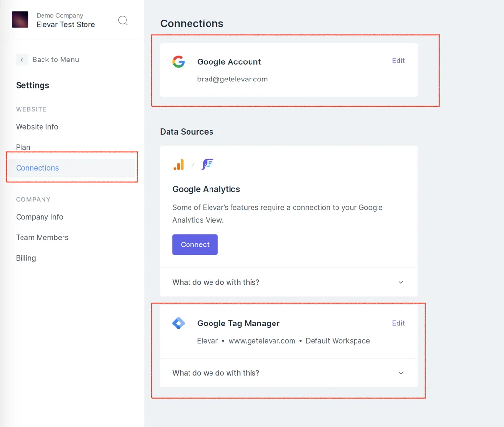The height and width of the screenshot is (427, 504).
Task: Edit the Google Account connection
Action: (398, 61)
